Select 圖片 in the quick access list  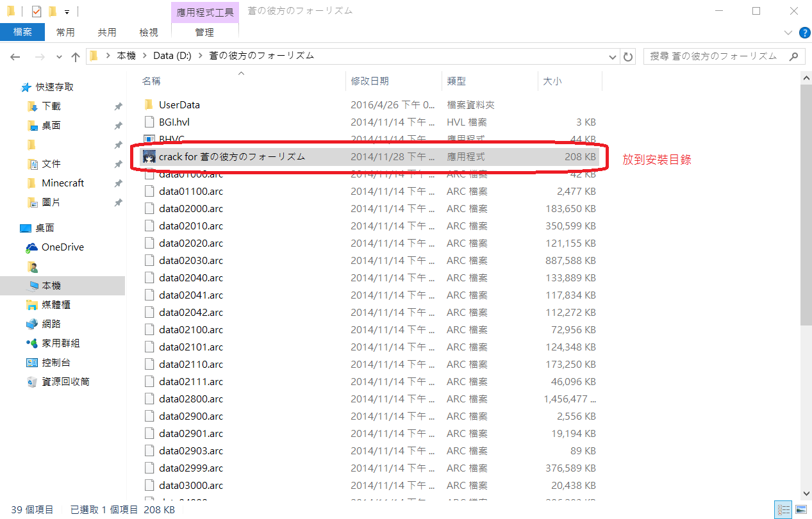[x=51, y=202]
